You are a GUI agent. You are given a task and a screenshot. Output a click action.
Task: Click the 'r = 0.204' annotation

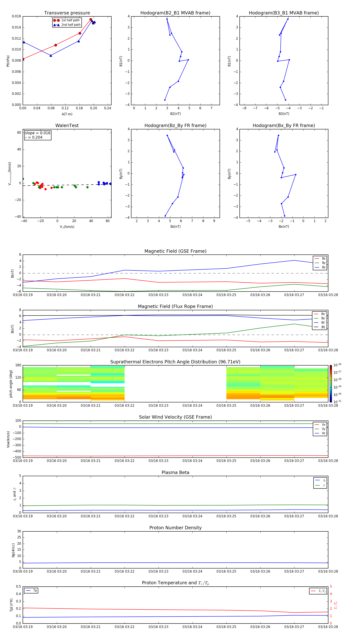click(34, 137)
